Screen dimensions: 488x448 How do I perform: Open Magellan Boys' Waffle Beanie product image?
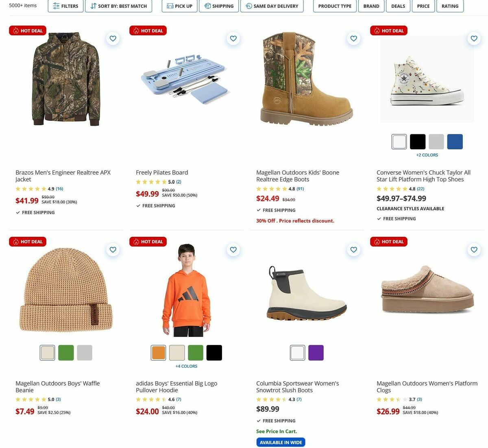pos(66,290)
